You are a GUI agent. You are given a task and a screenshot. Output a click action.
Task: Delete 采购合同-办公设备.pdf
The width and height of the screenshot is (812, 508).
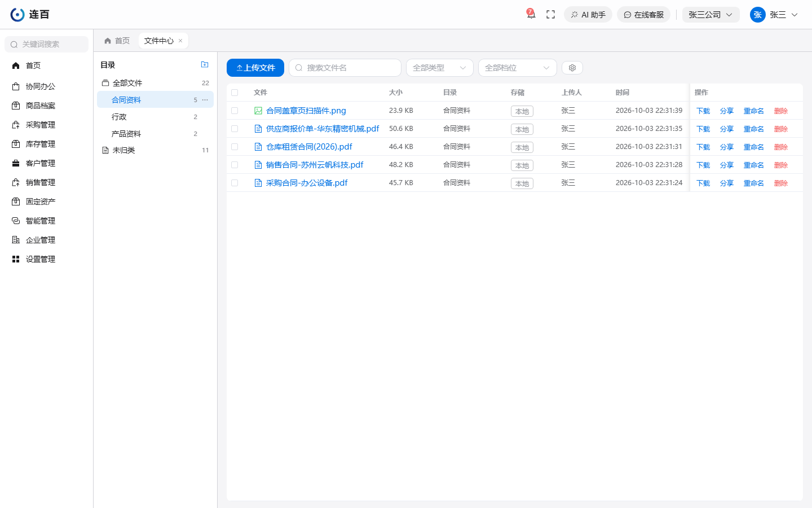pyautogui.click(x=781, y=183)
